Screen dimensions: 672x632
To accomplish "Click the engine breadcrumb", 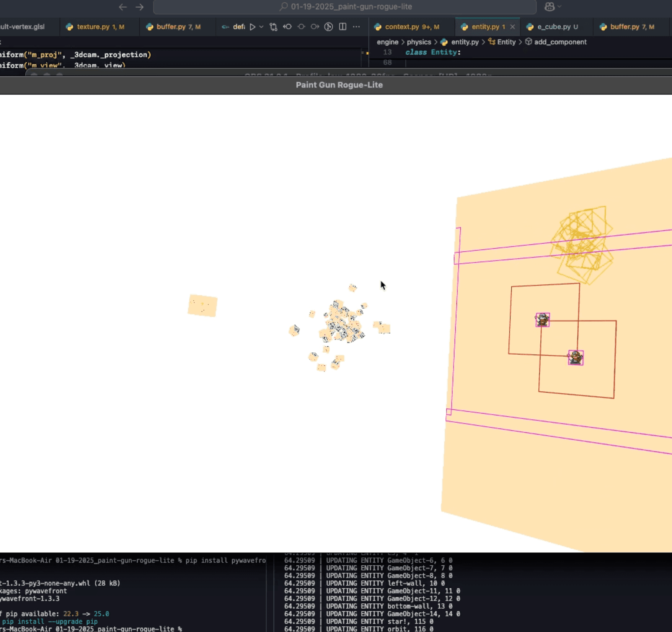I will coord(387,42).
